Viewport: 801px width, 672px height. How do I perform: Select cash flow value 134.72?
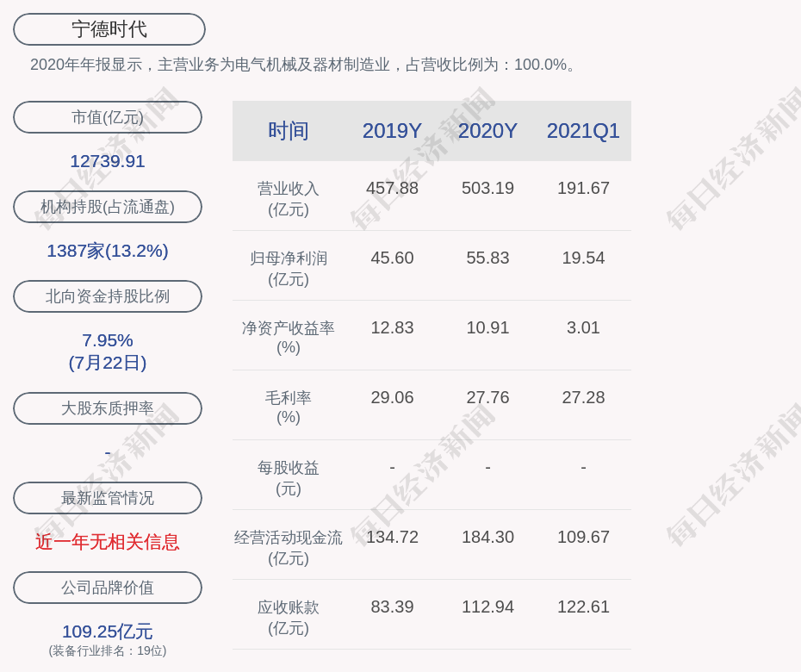[x=393, y=537]
